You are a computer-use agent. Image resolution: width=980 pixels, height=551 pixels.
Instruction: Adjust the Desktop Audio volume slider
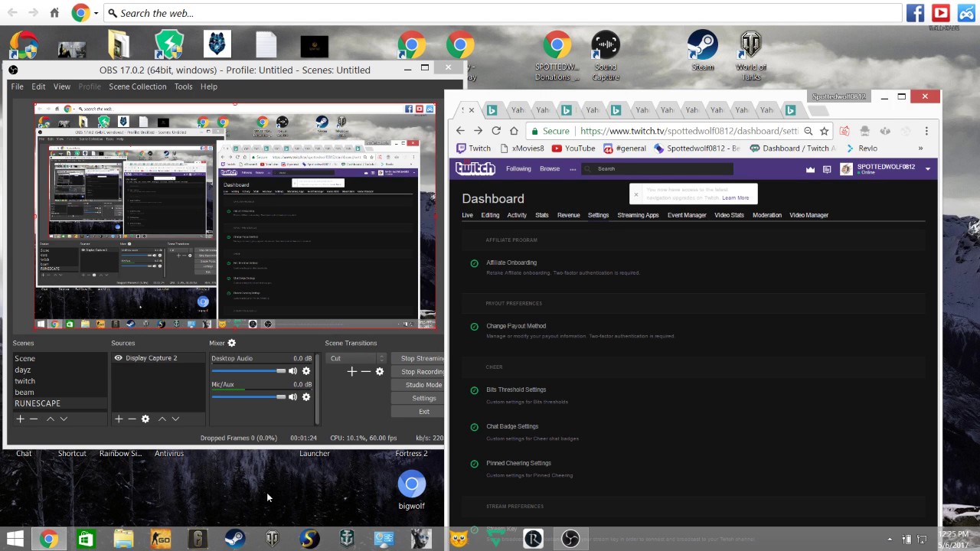249,371
